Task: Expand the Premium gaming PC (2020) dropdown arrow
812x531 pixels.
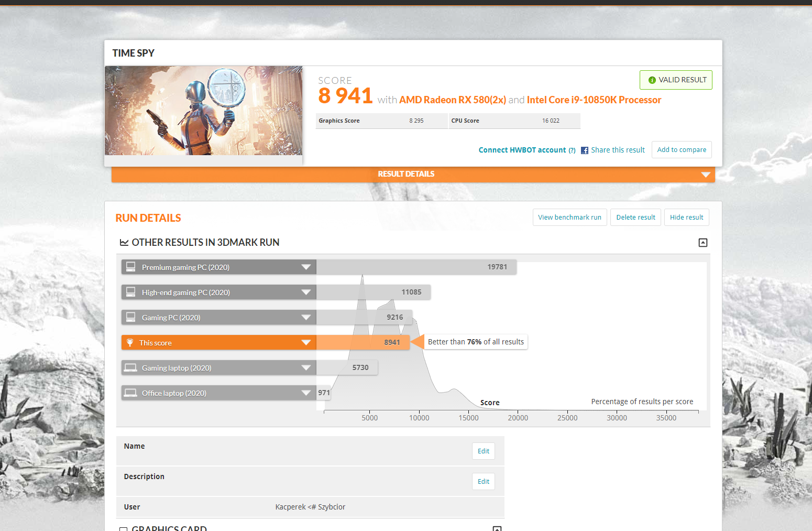Action: [306, 267]
